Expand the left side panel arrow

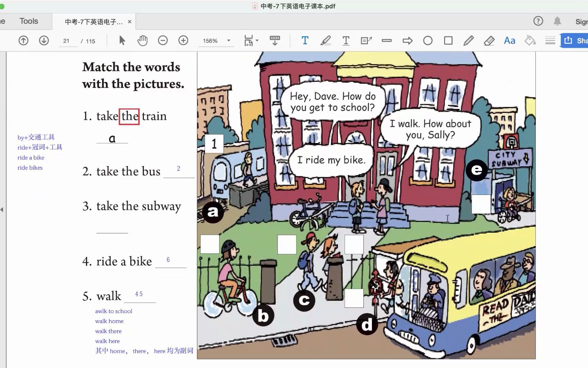tap(2, 210)
